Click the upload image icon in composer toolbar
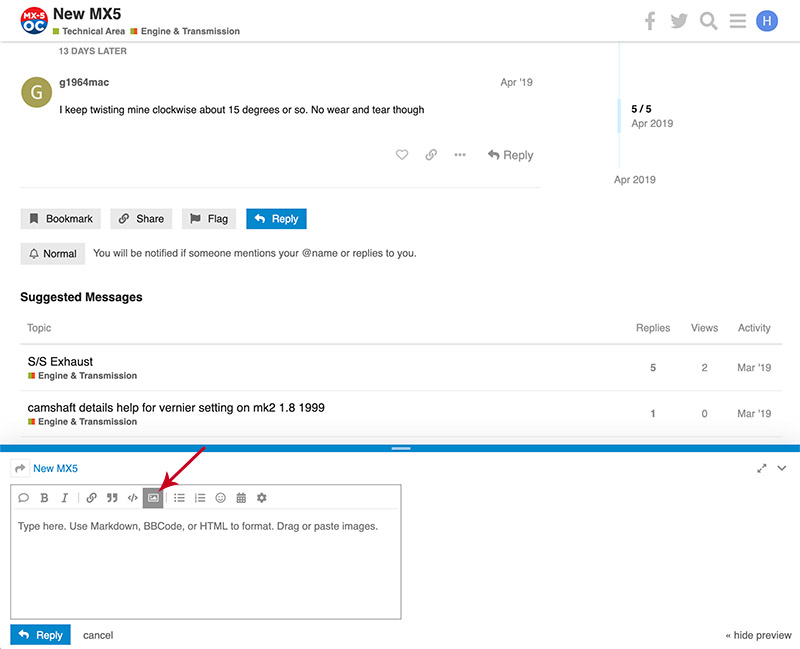 pos(153,497)
